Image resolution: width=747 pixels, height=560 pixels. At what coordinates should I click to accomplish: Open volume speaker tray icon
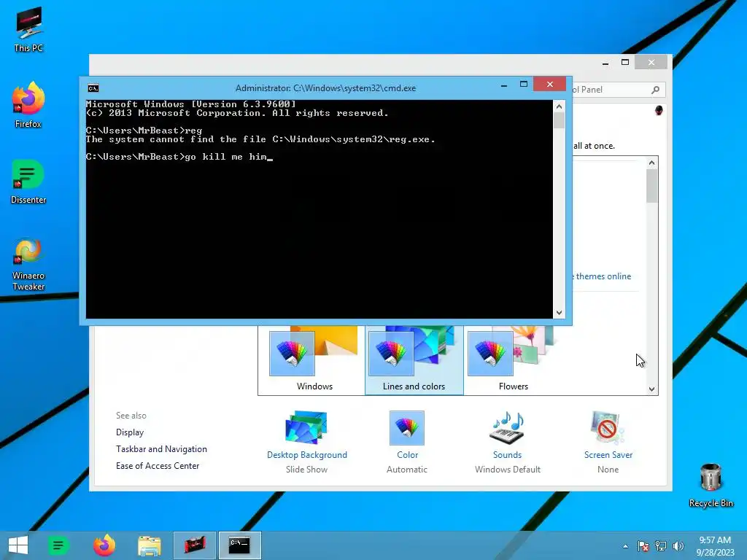click(x=678, y=546)
